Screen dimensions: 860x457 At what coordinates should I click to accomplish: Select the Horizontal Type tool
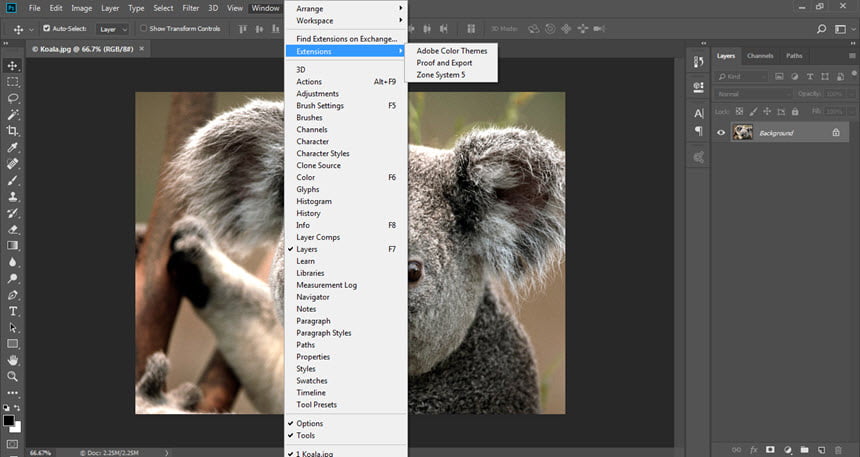(12, 311)
